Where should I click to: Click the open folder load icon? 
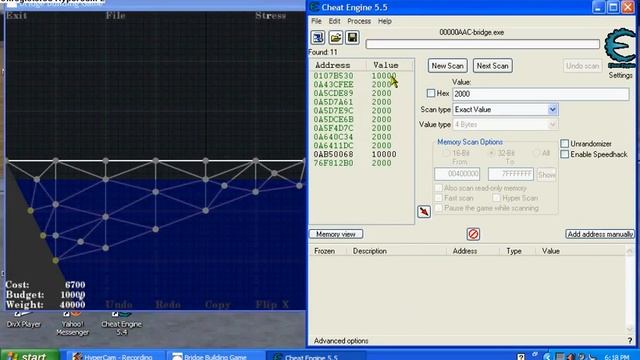336,38
